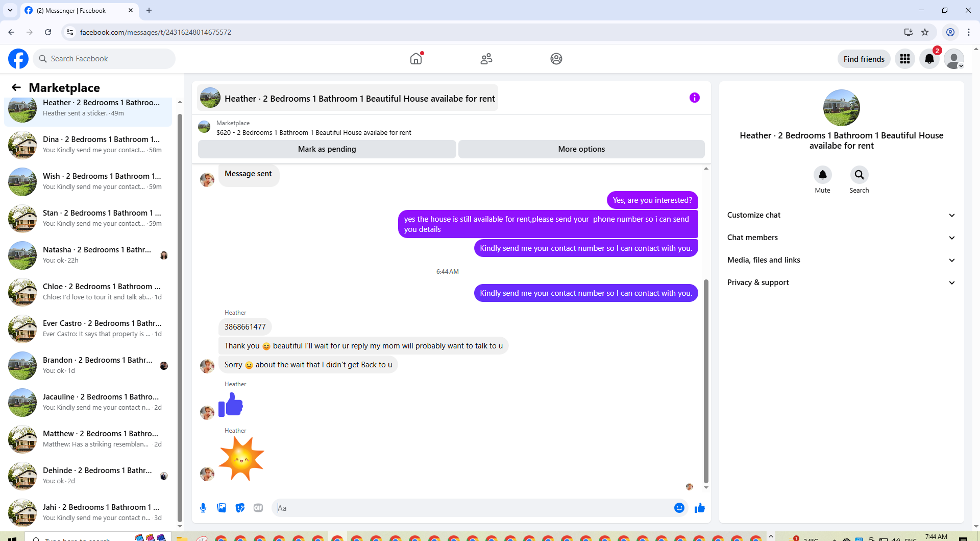Expand Media, files and links section
Screen dimensions: 980x541
point(842,260)
